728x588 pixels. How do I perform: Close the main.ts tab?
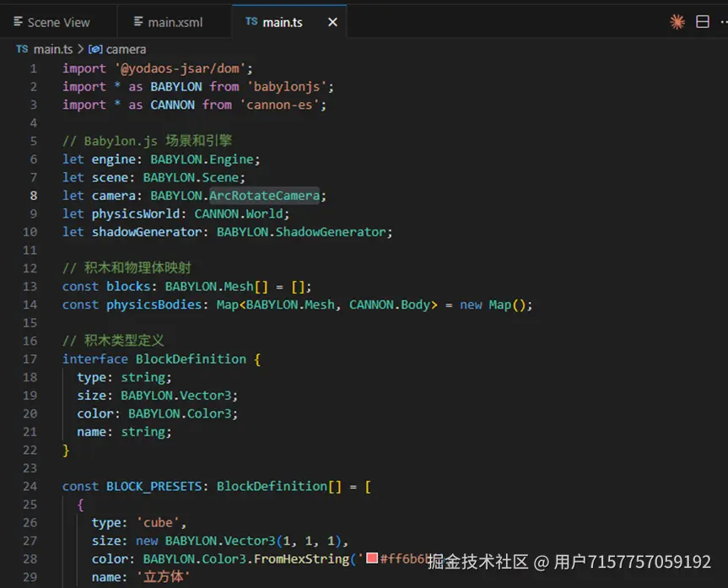(332, 22)
